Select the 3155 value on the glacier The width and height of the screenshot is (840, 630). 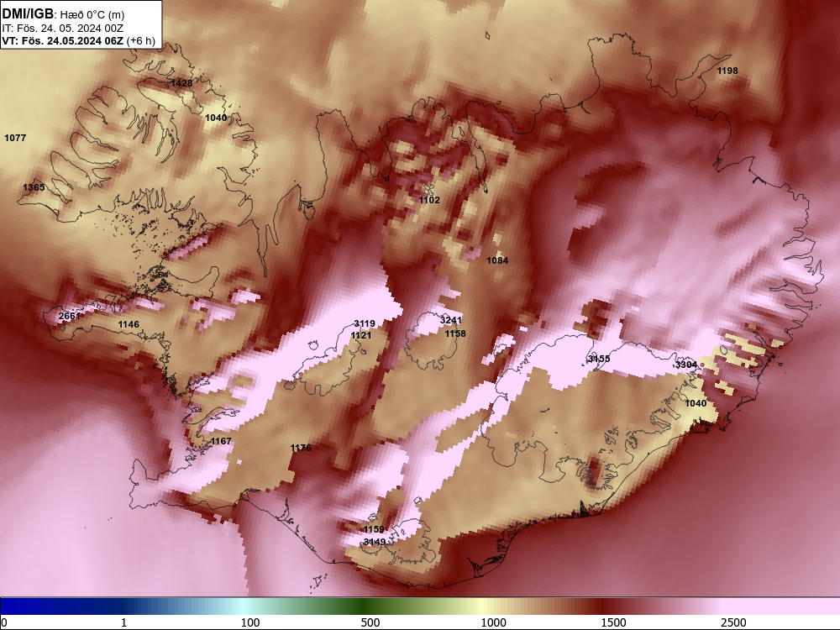[x=599, y=359]
